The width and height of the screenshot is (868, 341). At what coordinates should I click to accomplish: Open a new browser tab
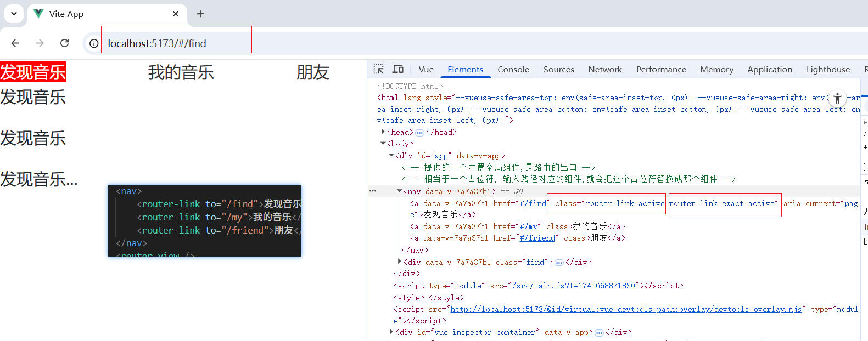tap(200, 14)
